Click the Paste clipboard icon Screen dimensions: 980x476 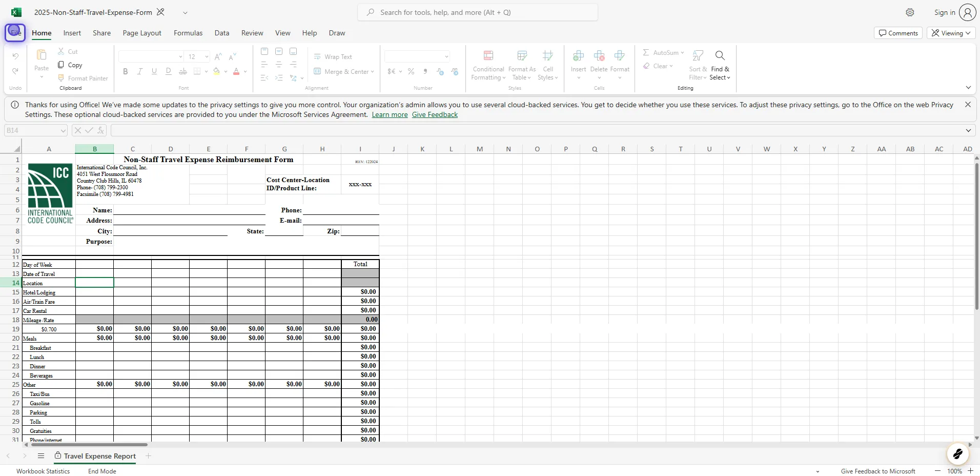click(x=42, y=54)
